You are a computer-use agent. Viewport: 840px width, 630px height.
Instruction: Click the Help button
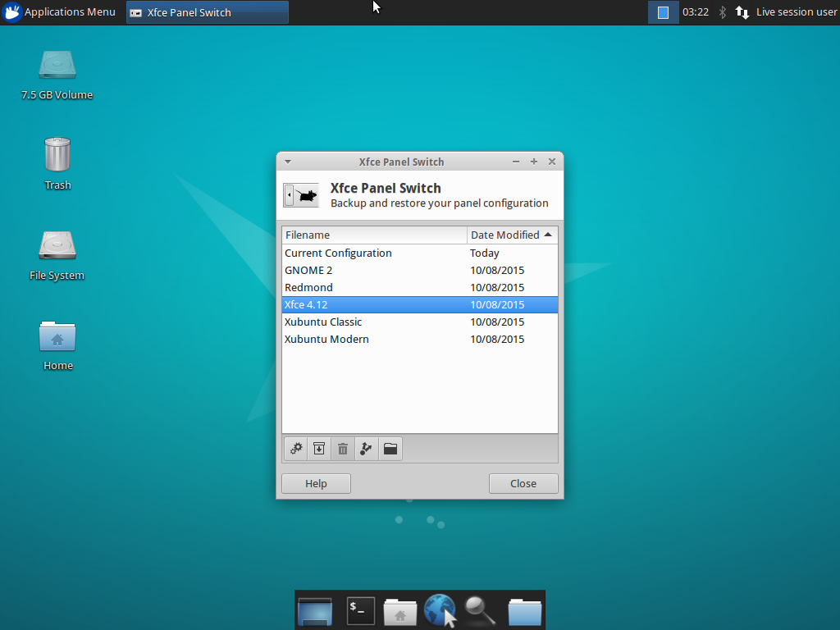coord(316,483)
